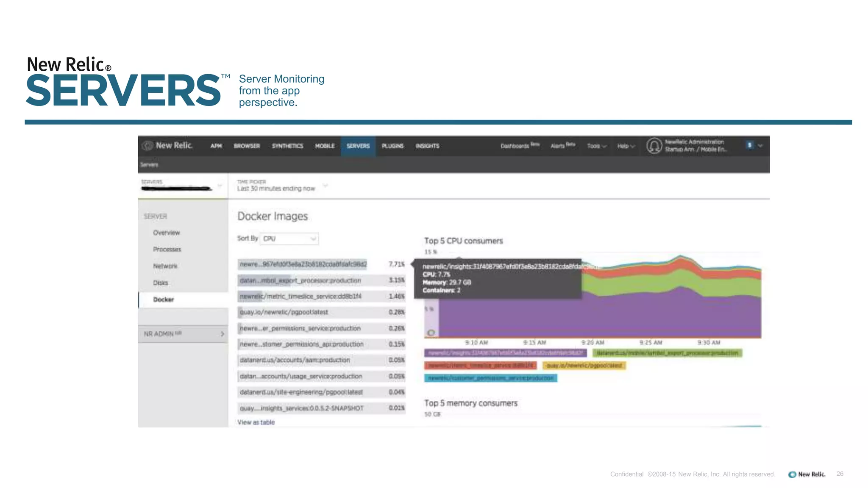Click the gear icon on CPU chart
Screen dimensions: 868x488
pos(431,333)
